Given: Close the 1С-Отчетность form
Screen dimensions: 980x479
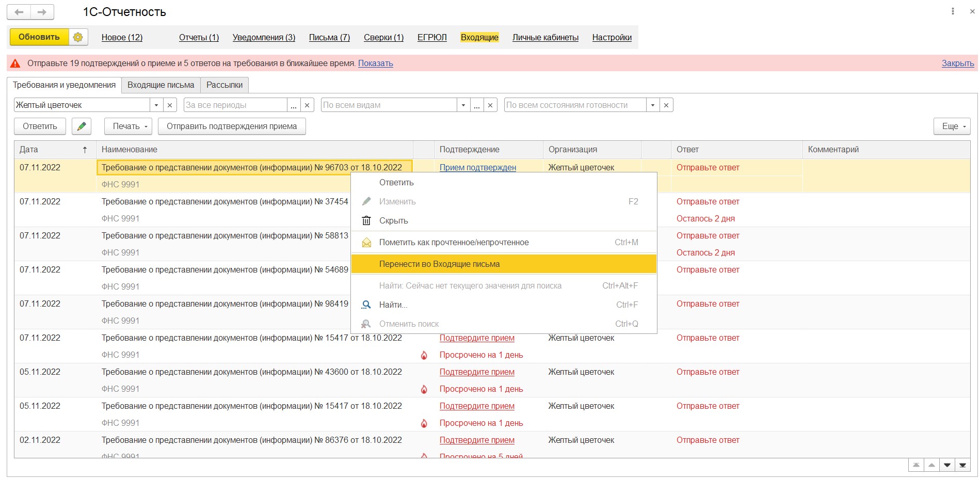Looking at the screenshot, I should pyautogui.click(x=972, y=11).
